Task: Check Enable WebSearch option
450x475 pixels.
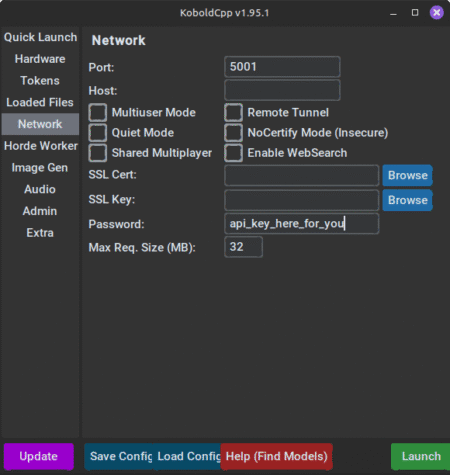Action: (x=233, y=153)
